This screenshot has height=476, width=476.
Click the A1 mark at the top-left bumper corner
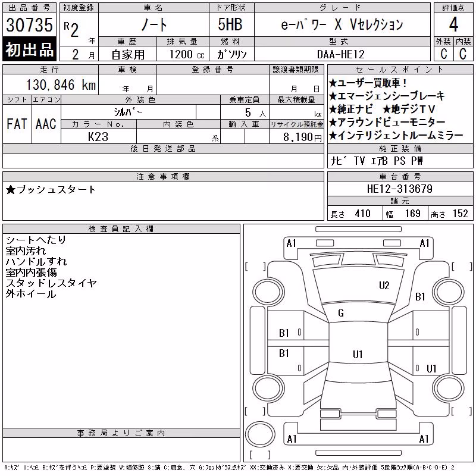pyautogui.click(x=291, y=243)
